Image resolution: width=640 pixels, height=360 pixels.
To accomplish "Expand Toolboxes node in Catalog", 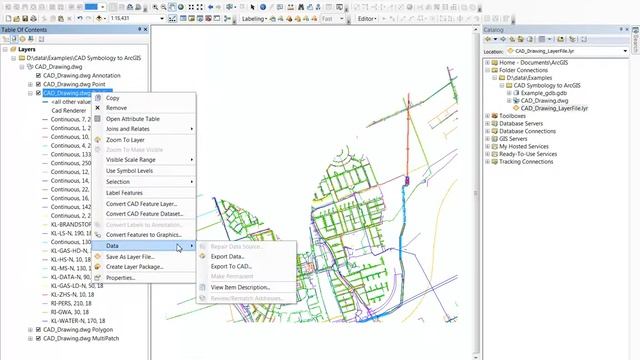I will pos(487,116).
